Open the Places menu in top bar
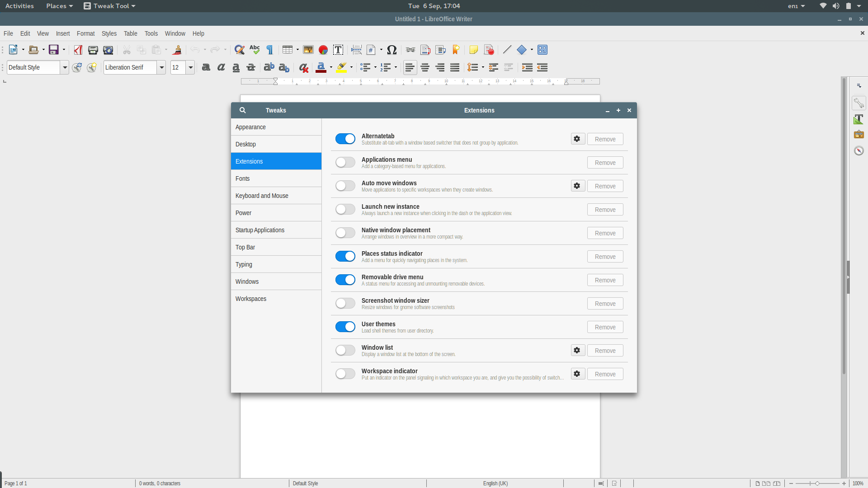868x488 pixels. click(x=59, y=6)
